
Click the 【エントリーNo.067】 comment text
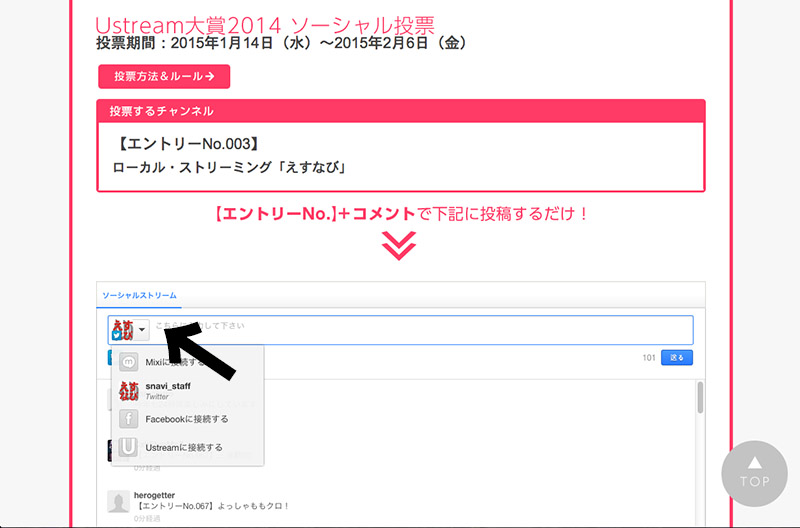(212, 506)
